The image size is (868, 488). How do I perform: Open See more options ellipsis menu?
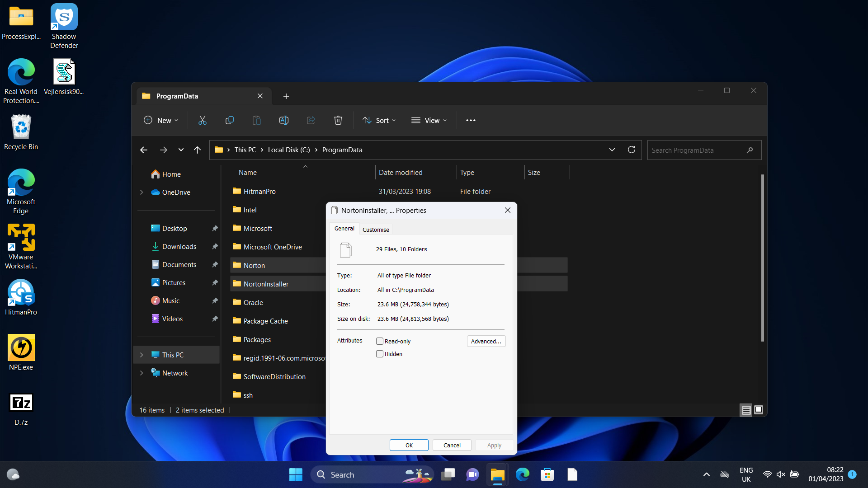click(471, 120)
